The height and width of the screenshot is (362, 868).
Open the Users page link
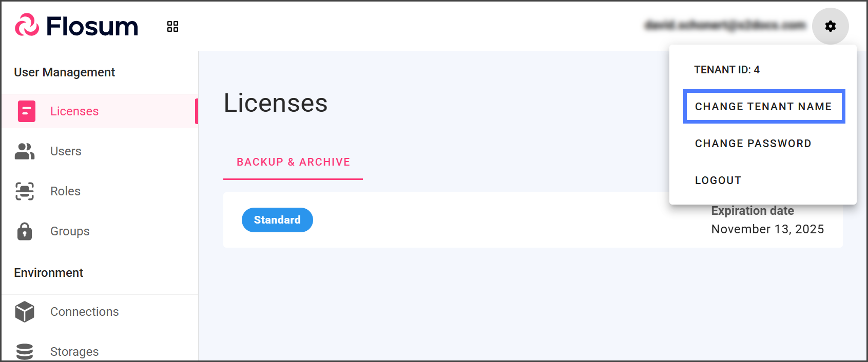coord(66,151)
